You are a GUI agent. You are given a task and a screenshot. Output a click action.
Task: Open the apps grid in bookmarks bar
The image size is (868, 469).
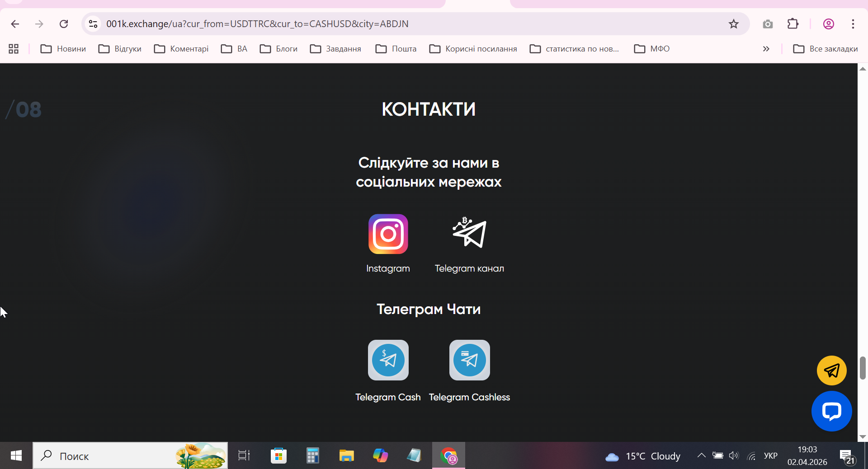tap(14, 49)
